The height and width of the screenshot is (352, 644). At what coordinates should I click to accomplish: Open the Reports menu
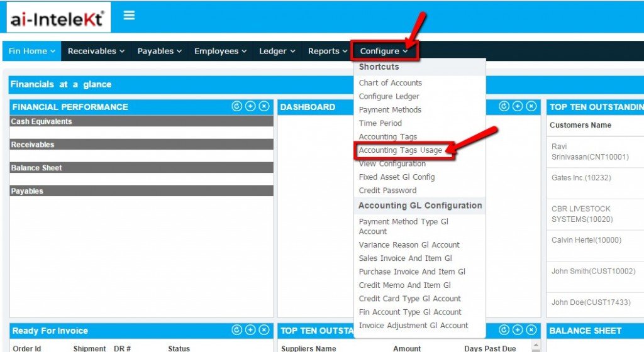pos(328,51)
